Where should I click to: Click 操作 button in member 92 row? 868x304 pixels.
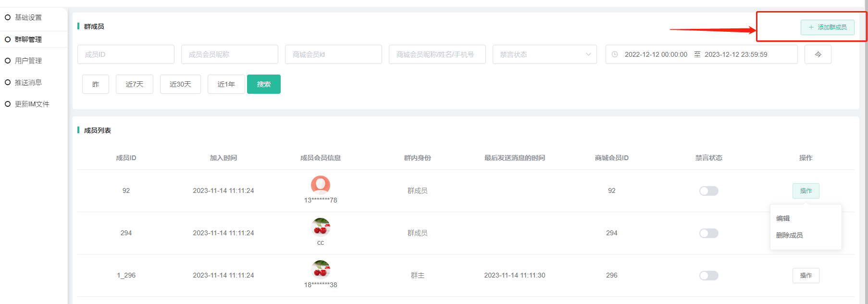pyautogui.click(x=806, y=191)
